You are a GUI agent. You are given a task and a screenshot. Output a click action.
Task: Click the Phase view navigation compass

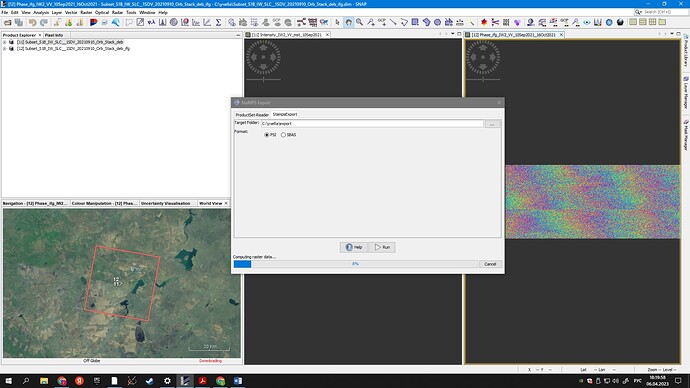click(x=483, y=57)
